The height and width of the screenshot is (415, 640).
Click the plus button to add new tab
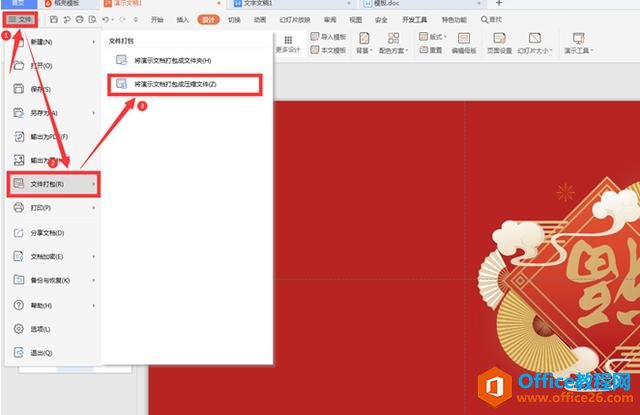click(x=499, y=3)
